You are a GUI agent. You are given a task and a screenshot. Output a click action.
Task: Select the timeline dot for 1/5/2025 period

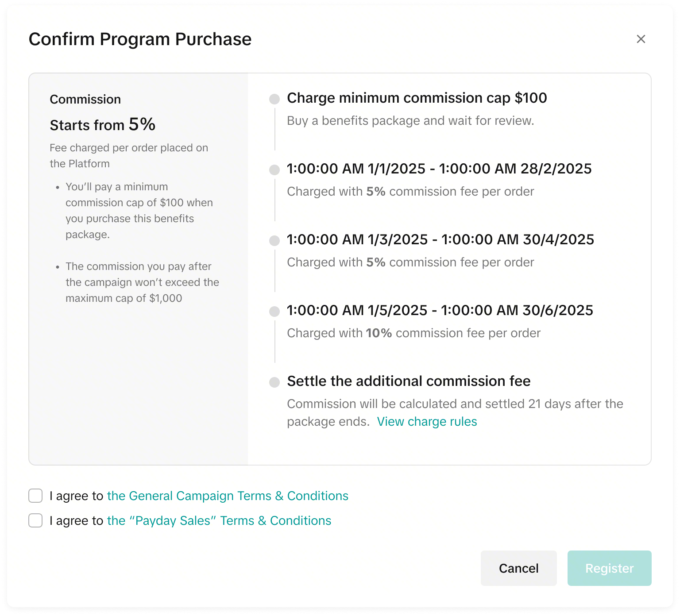274,312
